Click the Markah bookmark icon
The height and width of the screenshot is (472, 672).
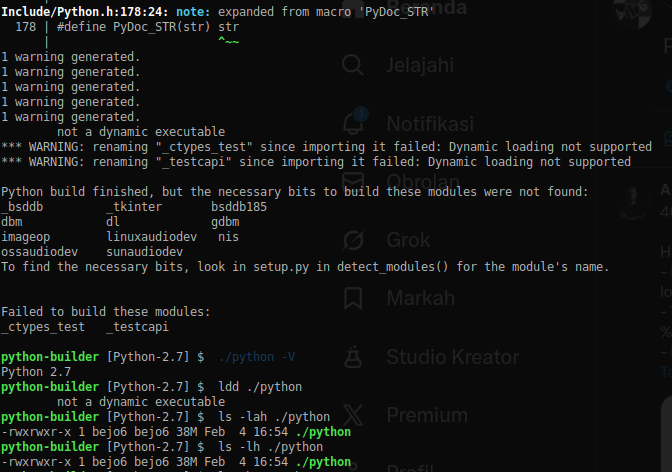tap(353, 298)
